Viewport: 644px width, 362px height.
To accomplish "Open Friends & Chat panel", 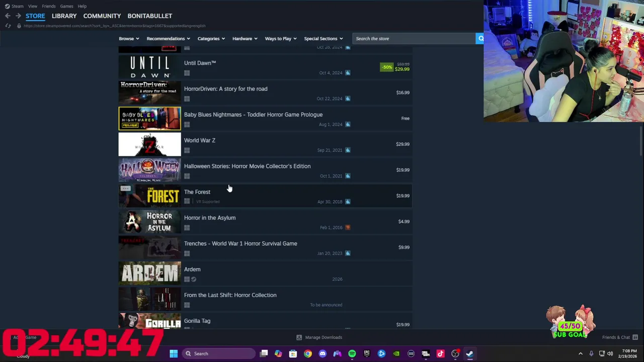I will (x=620, y=337).
